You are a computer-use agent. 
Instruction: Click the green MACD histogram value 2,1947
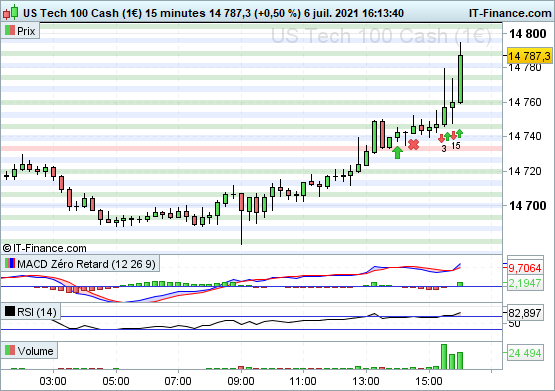pos(525,283)
